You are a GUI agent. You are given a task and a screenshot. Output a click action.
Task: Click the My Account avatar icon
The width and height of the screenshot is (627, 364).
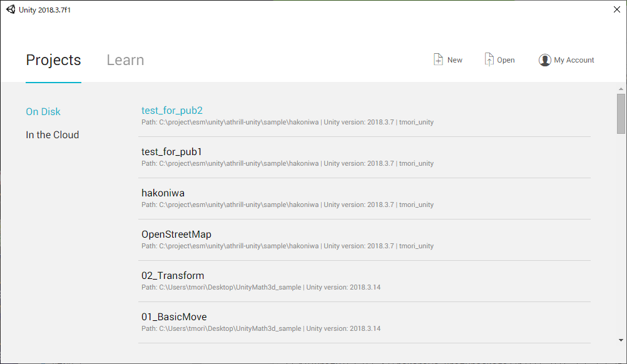click(x=544, y=60)
